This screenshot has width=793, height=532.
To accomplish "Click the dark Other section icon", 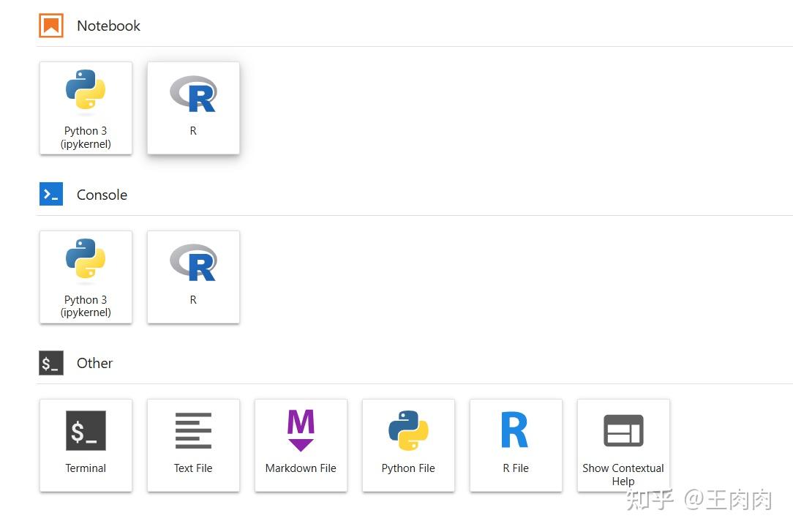I will coord(51,363).
